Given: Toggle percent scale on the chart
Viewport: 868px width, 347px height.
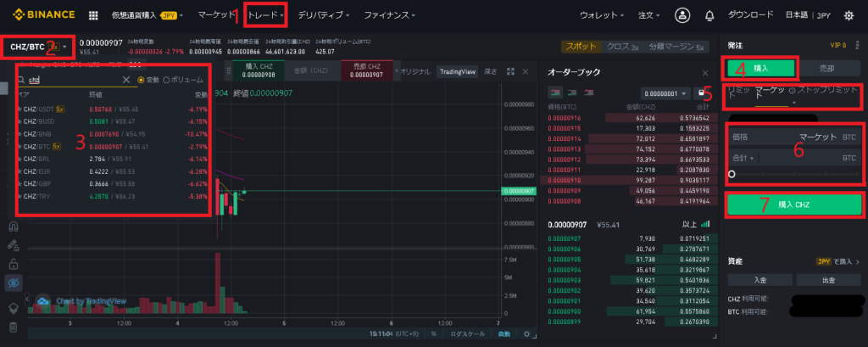Looking at the screenshot, I should coord(434,334).
